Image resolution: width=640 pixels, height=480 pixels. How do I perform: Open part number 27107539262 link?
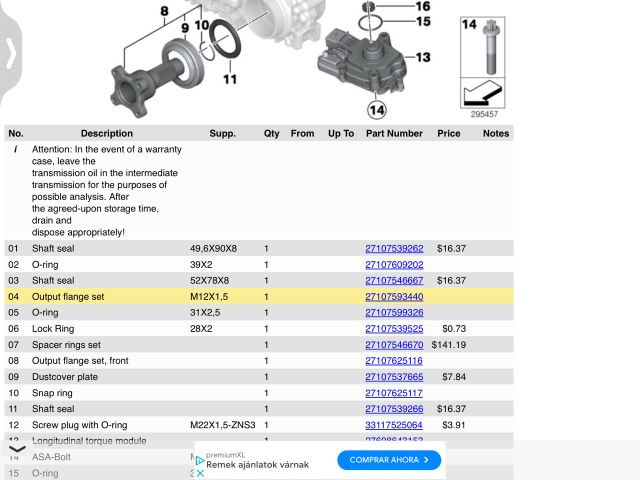(394, 248)
